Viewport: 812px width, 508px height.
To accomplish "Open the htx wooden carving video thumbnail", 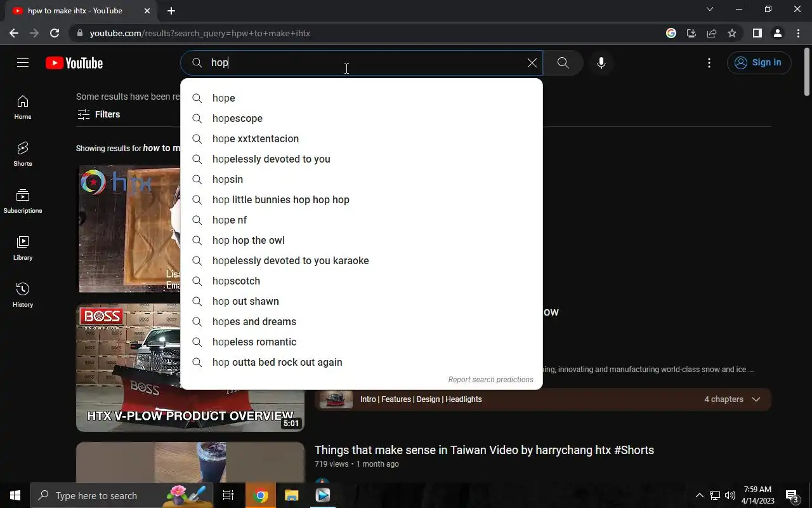I will click(x=129, y=229).
